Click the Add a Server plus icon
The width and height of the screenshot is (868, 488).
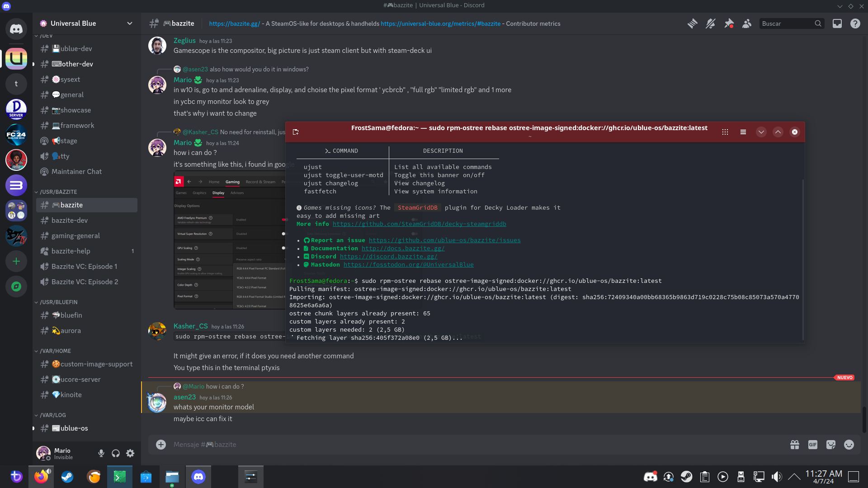coord(16,261)
